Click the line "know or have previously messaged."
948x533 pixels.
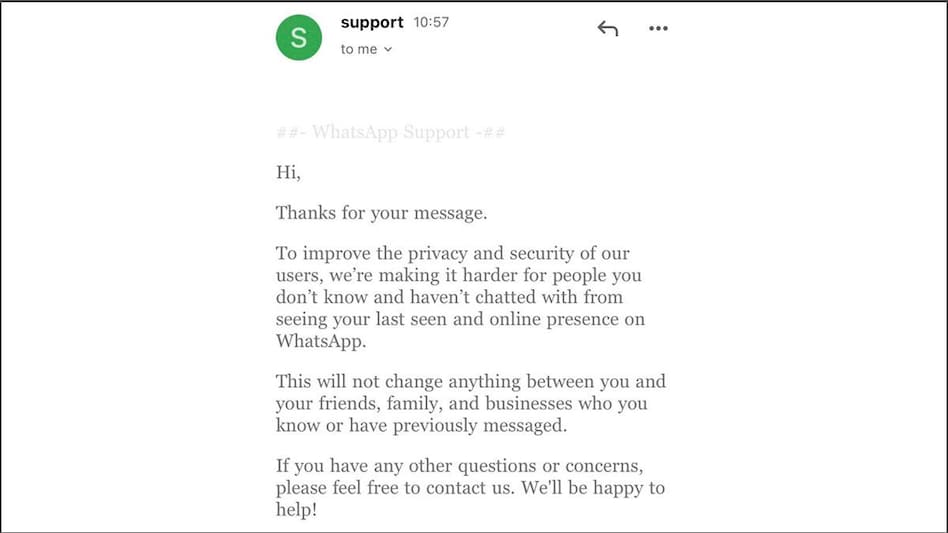pyautogui.click(x=421, y=425)
